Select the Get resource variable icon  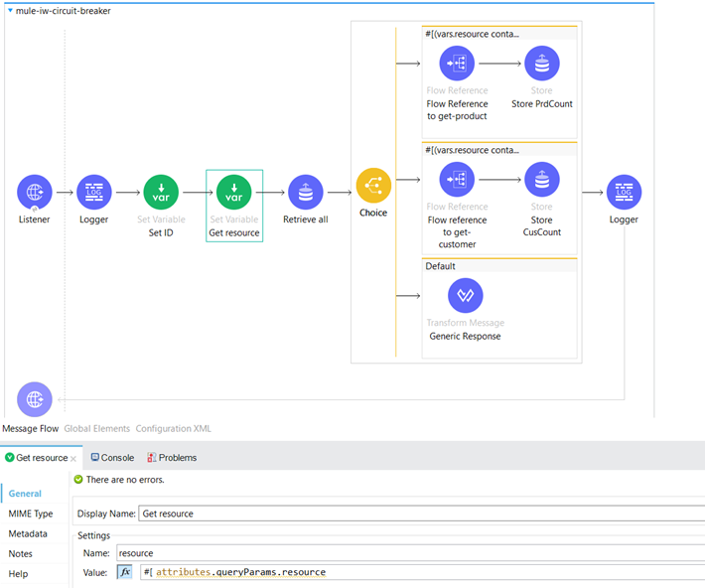(233, 192)
